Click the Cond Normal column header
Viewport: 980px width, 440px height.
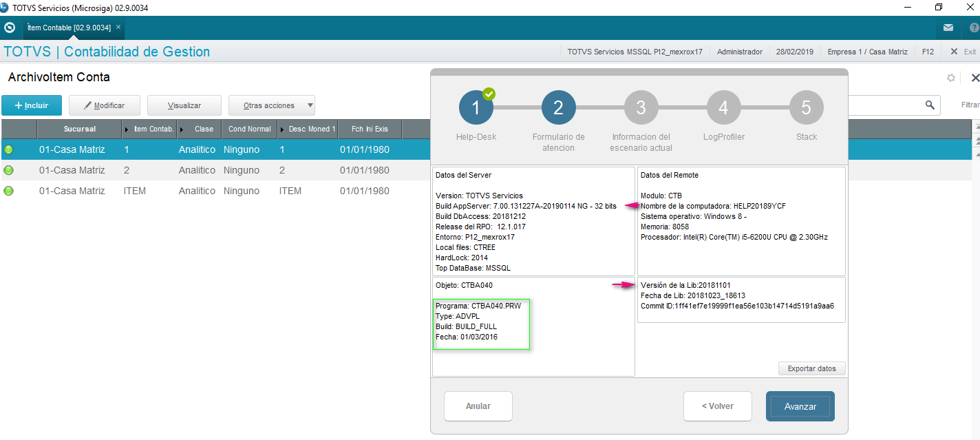[x=250, y=129]
